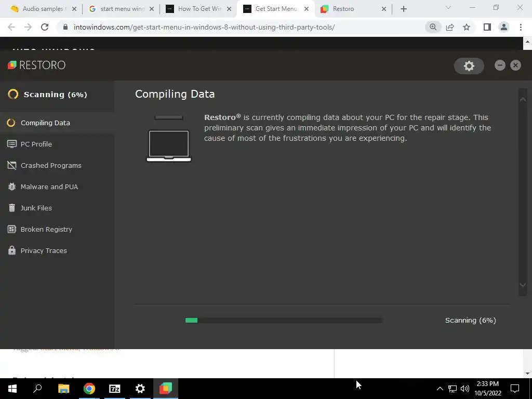Click the scanning progress bar
Screen dimensions: 532x399
[284, 320]
